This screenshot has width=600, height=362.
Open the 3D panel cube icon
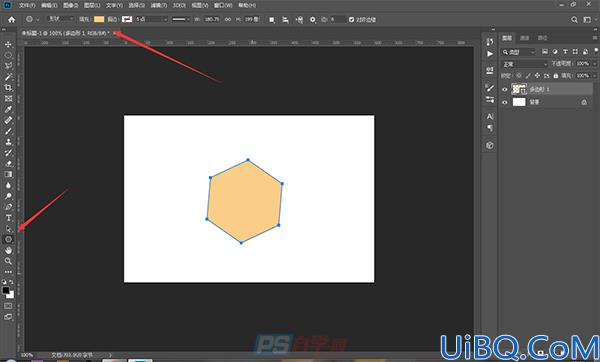(x=490, y=145)
